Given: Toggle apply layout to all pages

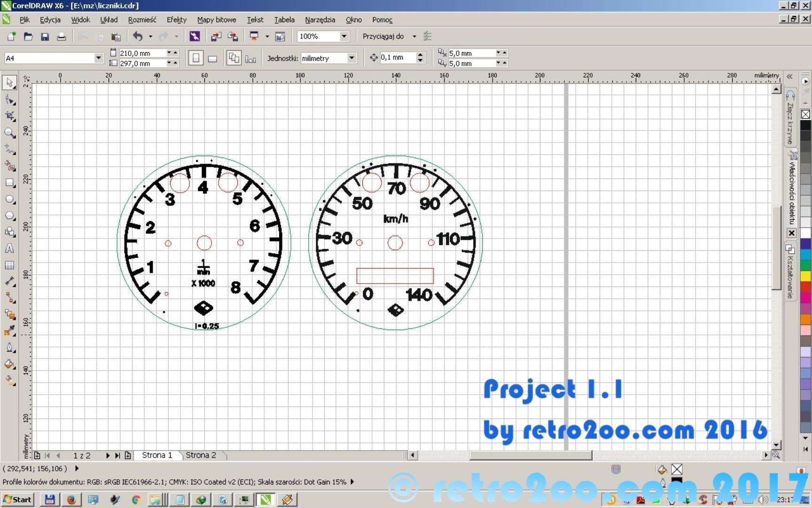Looking at the screenshot, I should point(234,58).
